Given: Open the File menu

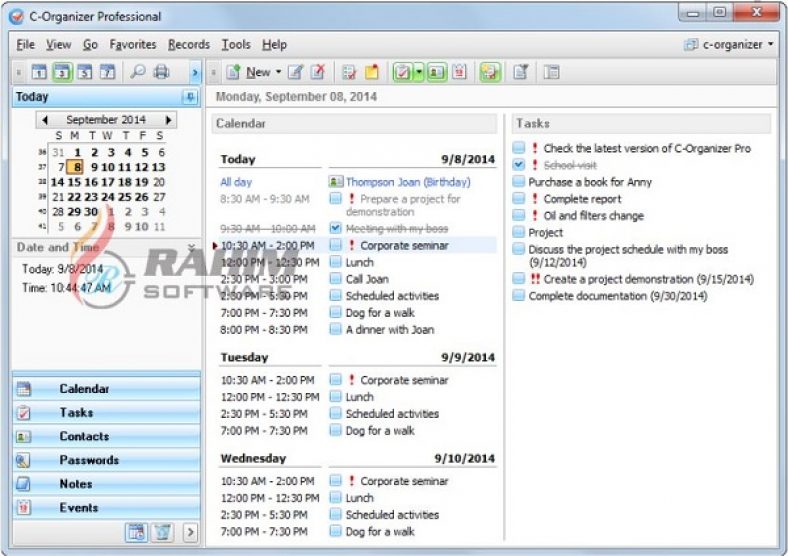Looking at the screenshot, I should click(26, 45).
